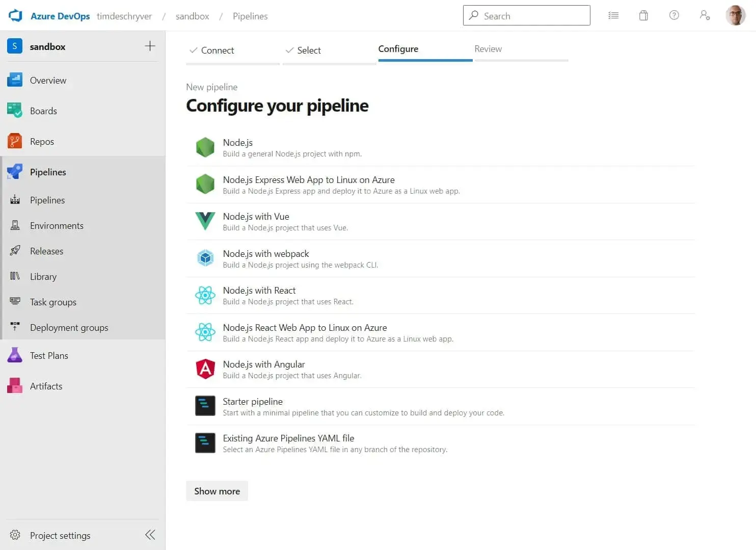Viewport: 756px width, 550px height.
Task: Open the Review step tab
Action: [521, 49]
